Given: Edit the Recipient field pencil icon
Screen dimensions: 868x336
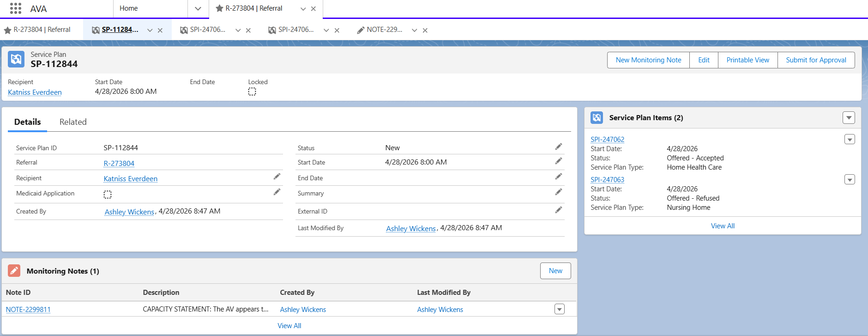Looking at the screenshot, I should [x=277, y=177].
